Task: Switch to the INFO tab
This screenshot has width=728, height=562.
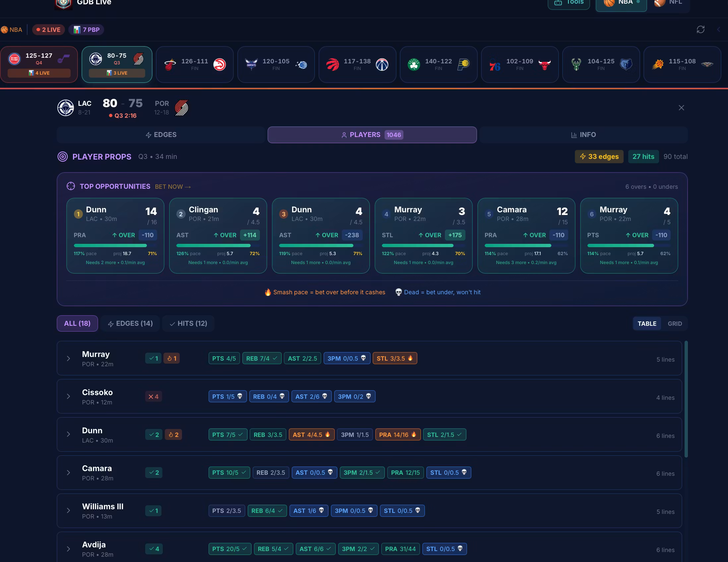Action: tap(583, 135)
